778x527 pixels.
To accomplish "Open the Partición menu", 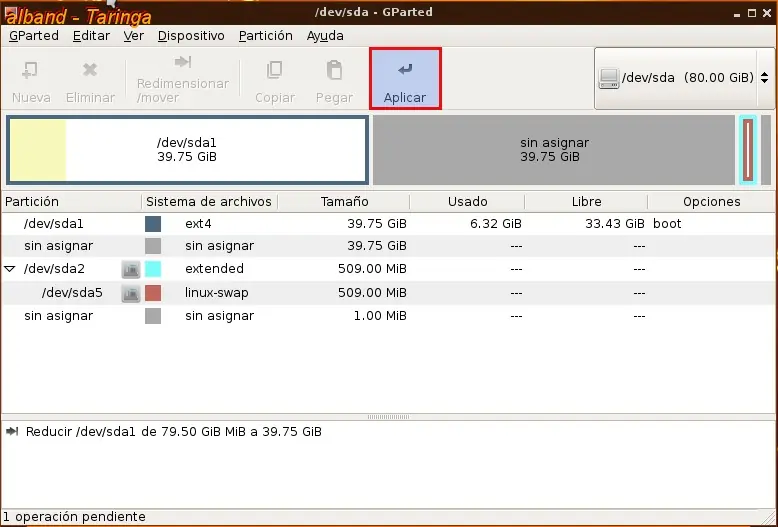I will click(x=265, y=36).
